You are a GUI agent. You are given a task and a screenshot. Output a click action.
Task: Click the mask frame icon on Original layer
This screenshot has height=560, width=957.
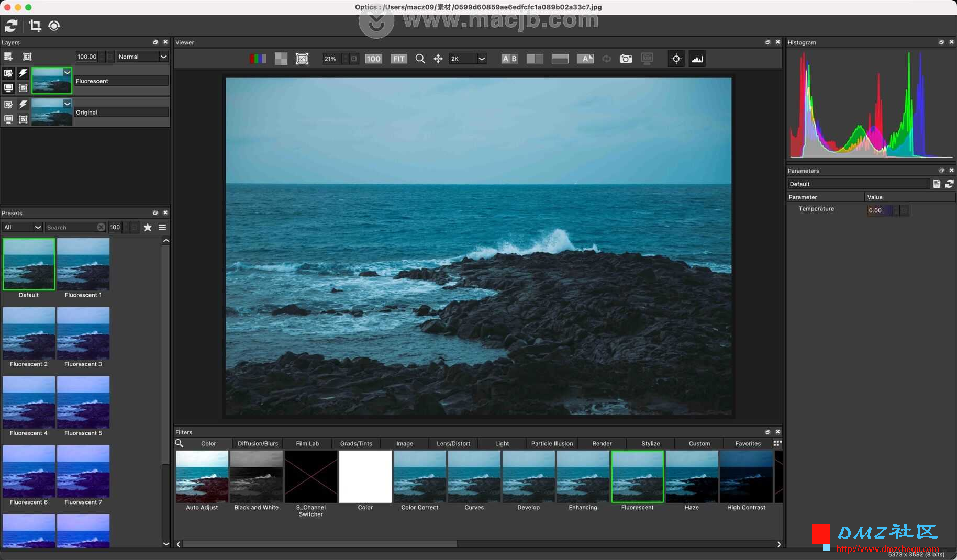(x=23, y=119)
